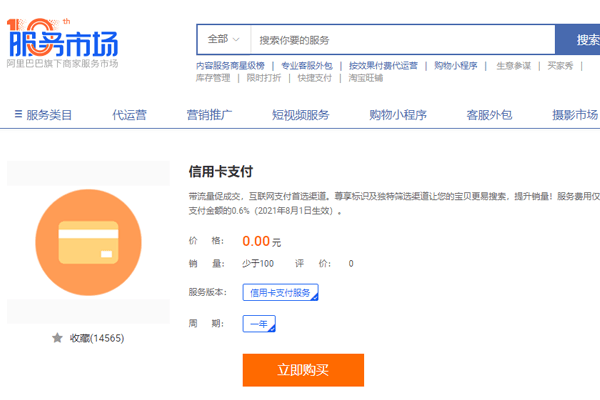Switch to 购物小程序 navigation tab
This screenshot has width=600, height=400.
coord(397,115)
